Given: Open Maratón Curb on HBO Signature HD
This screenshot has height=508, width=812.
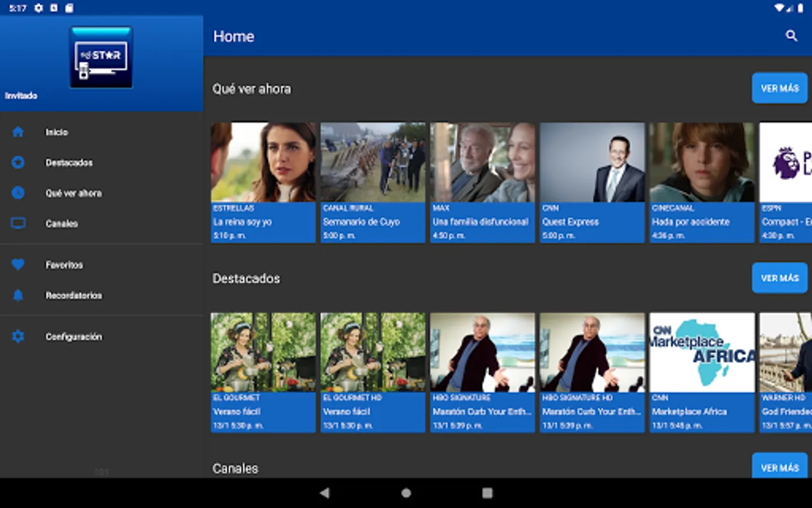Looking at the screenshot, I should click(x=592, y=373).
